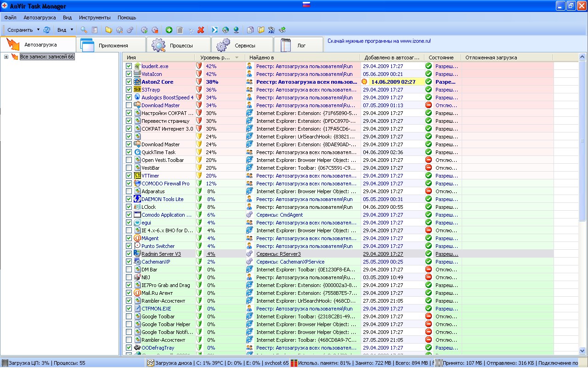Open the Автозагрузка menu item
The width and height of the screenshot is (588, 368).
point(40,17)
